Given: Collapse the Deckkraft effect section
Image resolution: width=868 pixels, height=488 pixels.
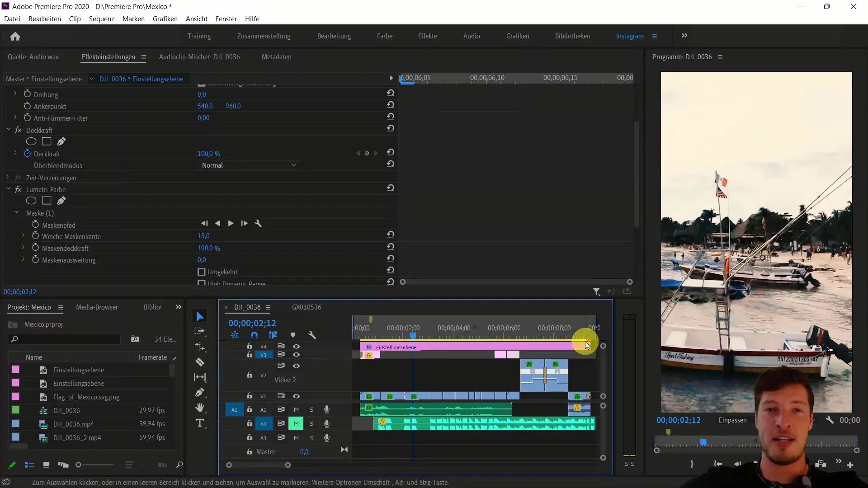Looking at the screenshot, I should 8,129.
